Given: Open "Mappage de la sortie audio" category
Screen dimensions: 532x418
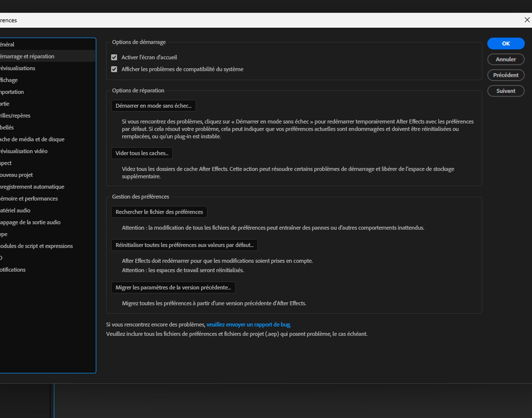Looking at the screenshot, I should [47, 222].
